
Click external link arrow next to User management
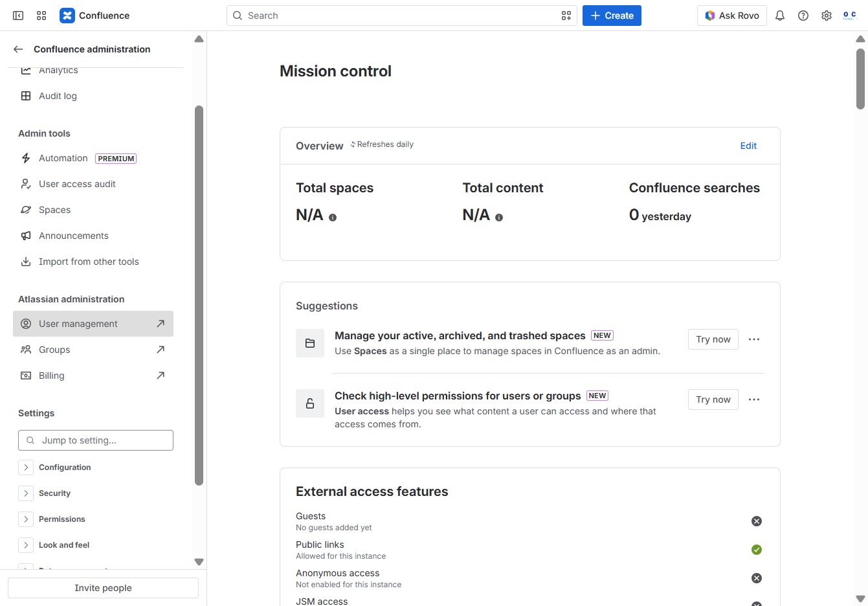pos(161,324)
